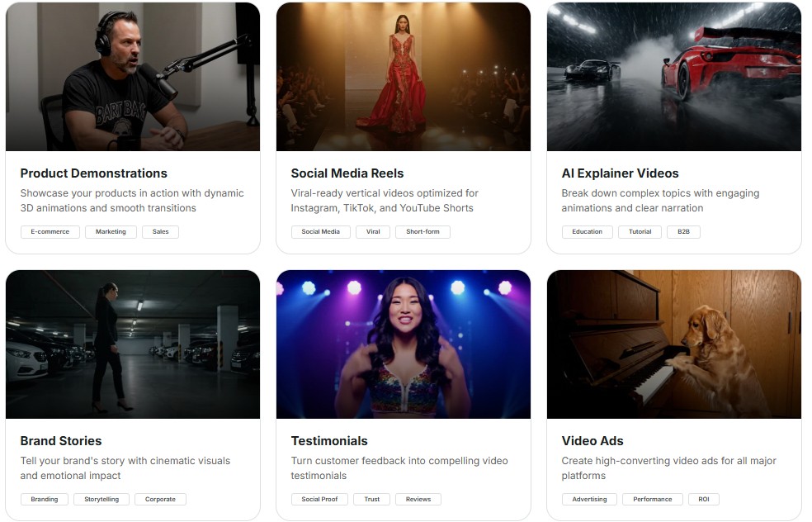Click the Sales tag
Screen dimensions: 812x522
click(160, 232)
